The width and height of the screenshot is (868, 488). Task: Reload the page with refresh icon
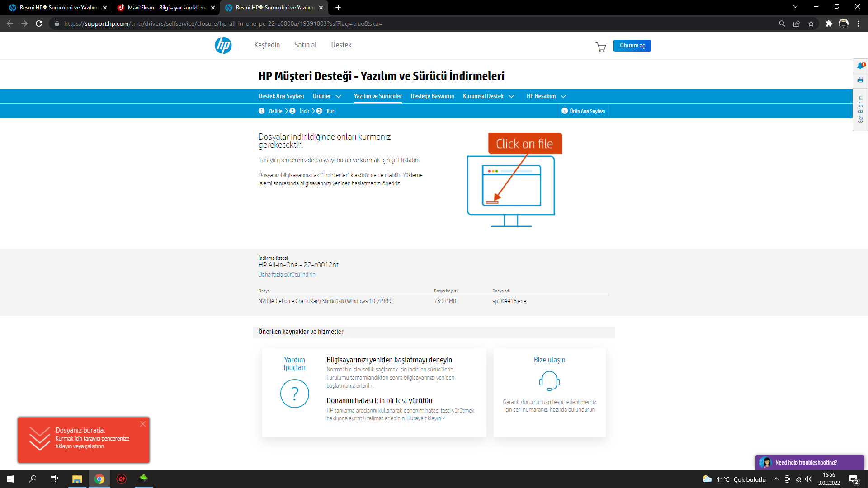[39, 23]
